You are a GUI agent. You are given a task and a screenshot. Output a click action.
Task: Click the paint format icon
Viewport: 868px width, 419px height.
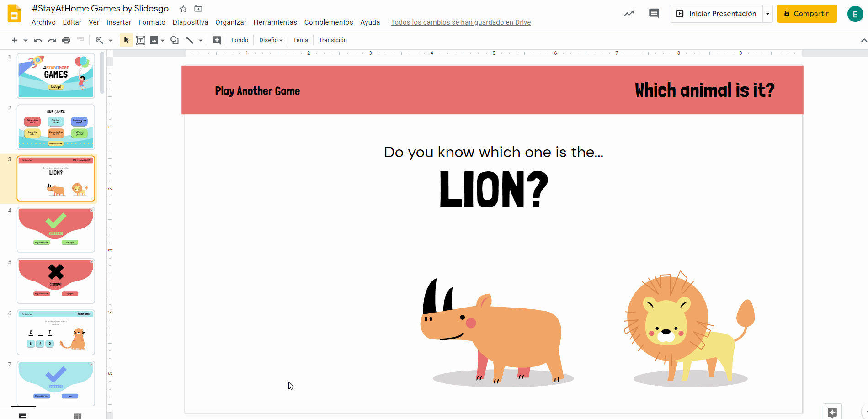tap(80, 40)
